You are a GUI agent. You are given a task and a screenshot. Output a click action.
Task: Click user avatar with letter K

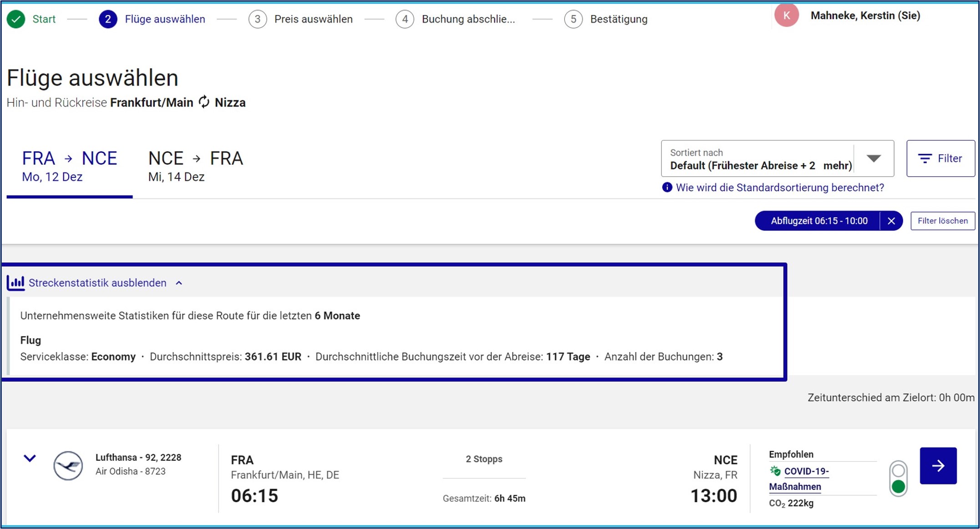click(x=786, y=15)
